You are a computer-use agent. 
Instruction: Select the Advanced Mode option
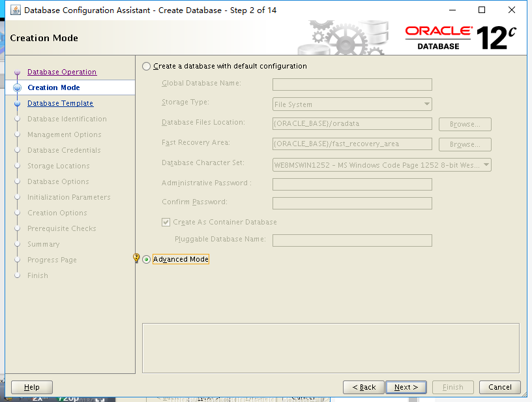click(x=146, y=258)
